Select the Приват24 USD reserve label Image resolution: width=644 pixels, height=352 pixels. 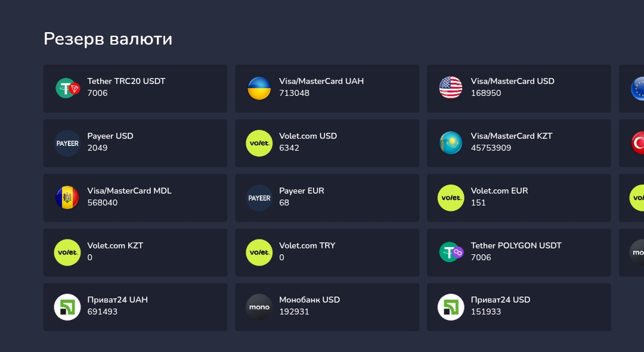500,300
